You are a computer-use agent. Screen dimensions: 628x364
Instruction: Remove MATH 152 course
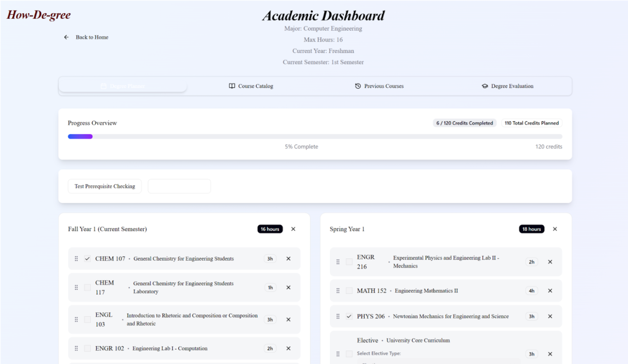(x=550, y=291)
